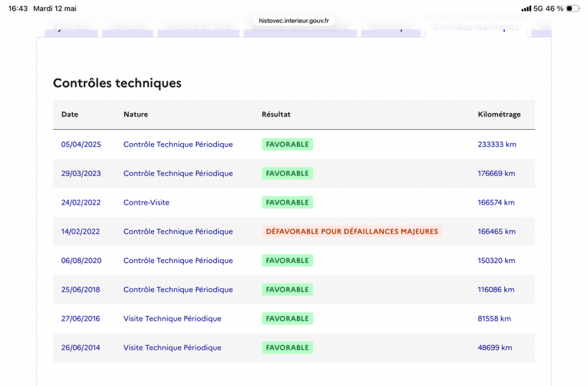Select date 05/04/2025
588x386 pixels.
[x=81, y=144]
